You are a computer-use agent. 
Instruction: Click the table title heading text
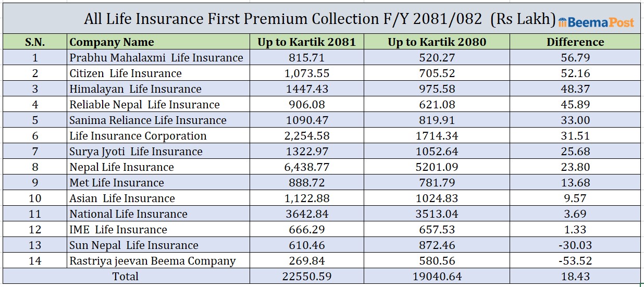(x=320, y=19)
